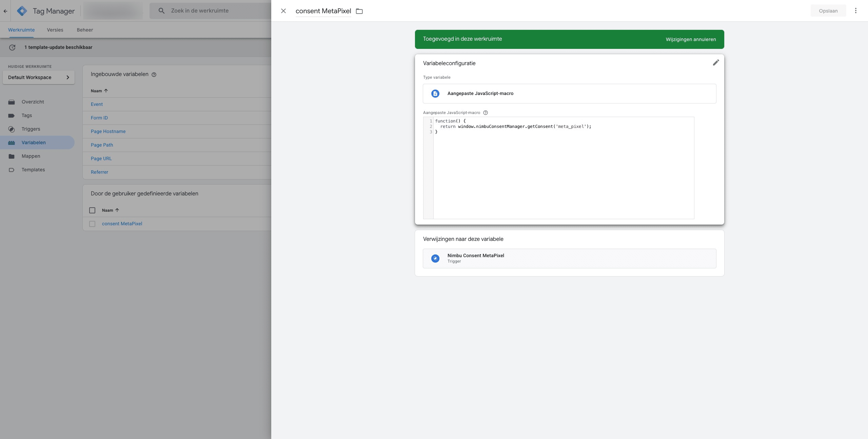The image size is (868, 439).
Task: Switch to the Versies tab
Action: click(x=55, y=30)
